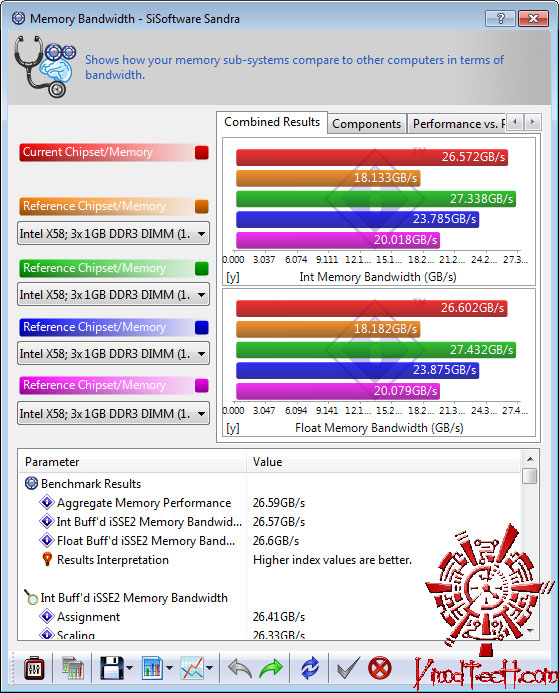Screen dimensions: 559x693
Task: Click the Parameter column header
Action: pyautogui.click(x=132, y=462)
